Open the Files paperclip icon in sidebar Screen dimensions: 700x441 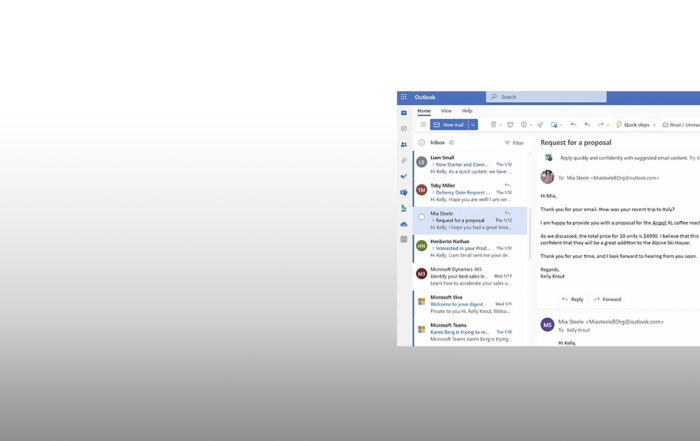pyautogui.click(x=404, y=160)
